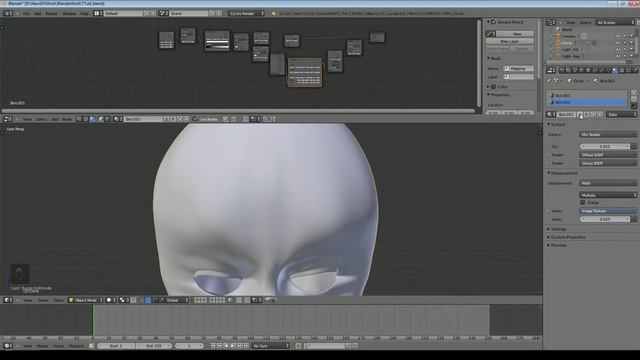Image resolution: width=640 pixels, height=360 pixels.
Task: Click the timeline editor type icon
Action: click(8, 346)
